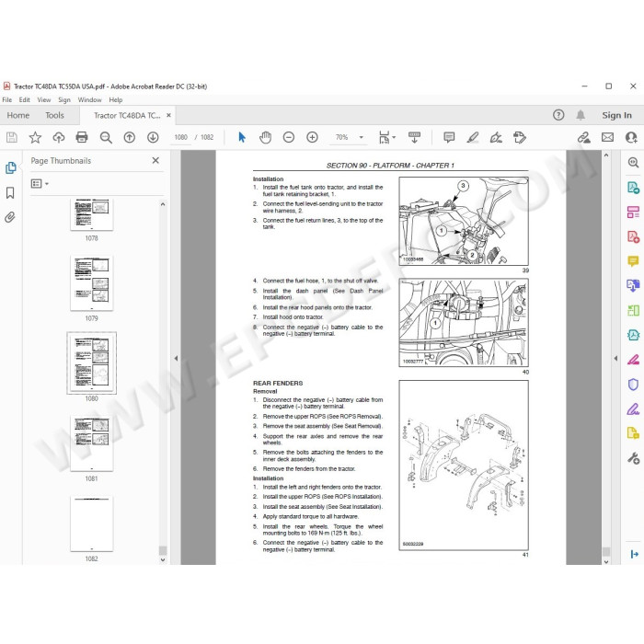The height and width of the screenshot is (644, 644).
Task: Zoom out with the minus button
Action: tap(289, 137)
